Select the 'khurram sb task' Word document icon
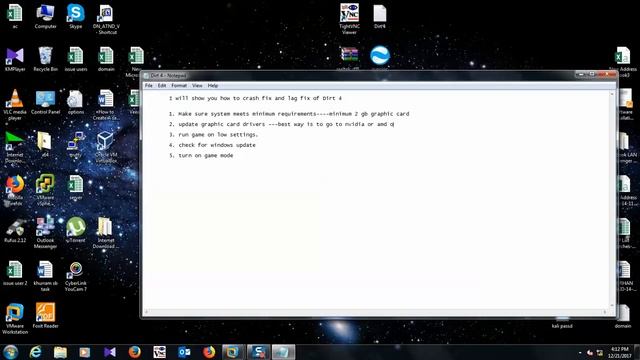 [45, 276]
